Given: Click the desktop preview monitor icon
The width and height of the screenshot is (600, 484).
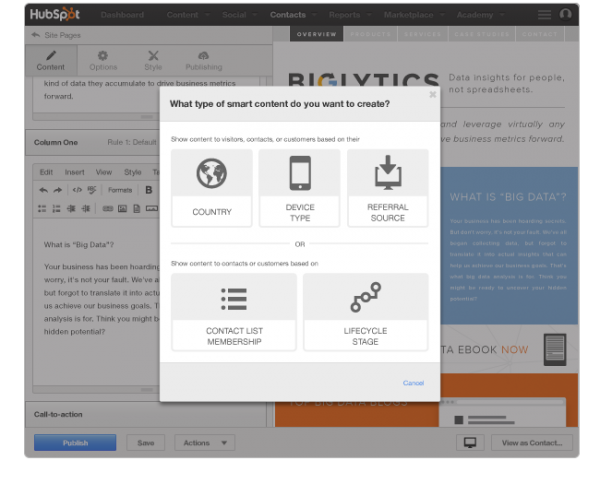Looking at the screenshot, I should click(x=470, y=443).
